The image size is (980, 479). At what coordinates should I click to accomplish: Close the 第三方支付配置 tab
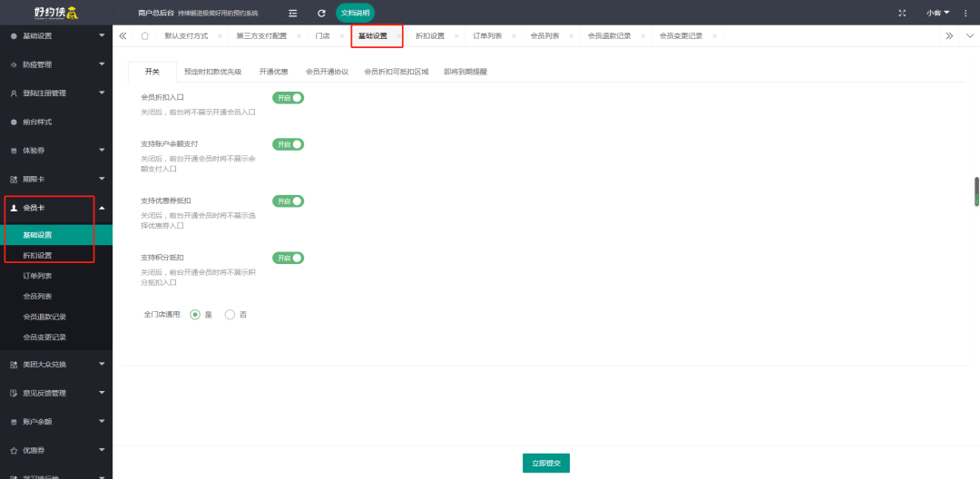(x=299, y=36)
